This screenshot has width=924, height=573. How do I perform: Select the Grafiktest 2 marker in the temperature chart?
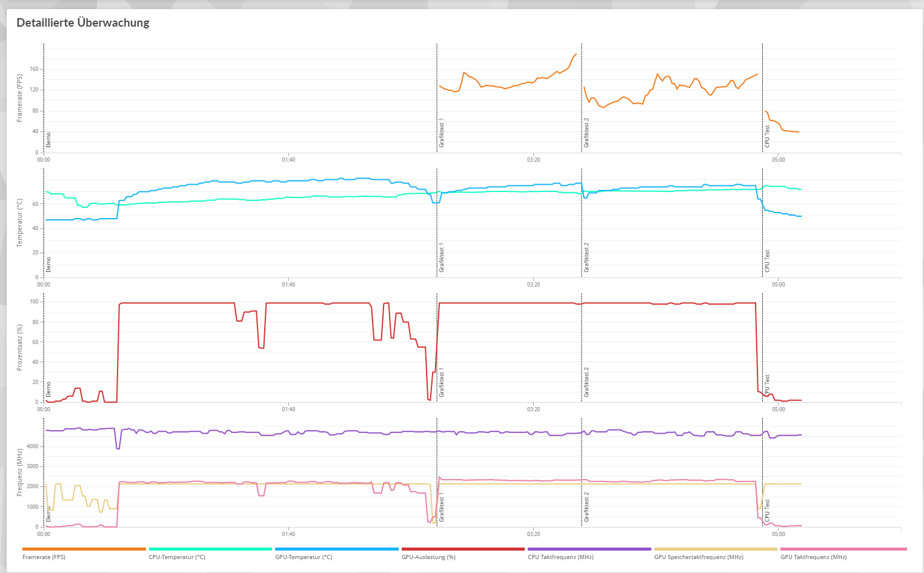pyautogui.click(x=587, y=257)
